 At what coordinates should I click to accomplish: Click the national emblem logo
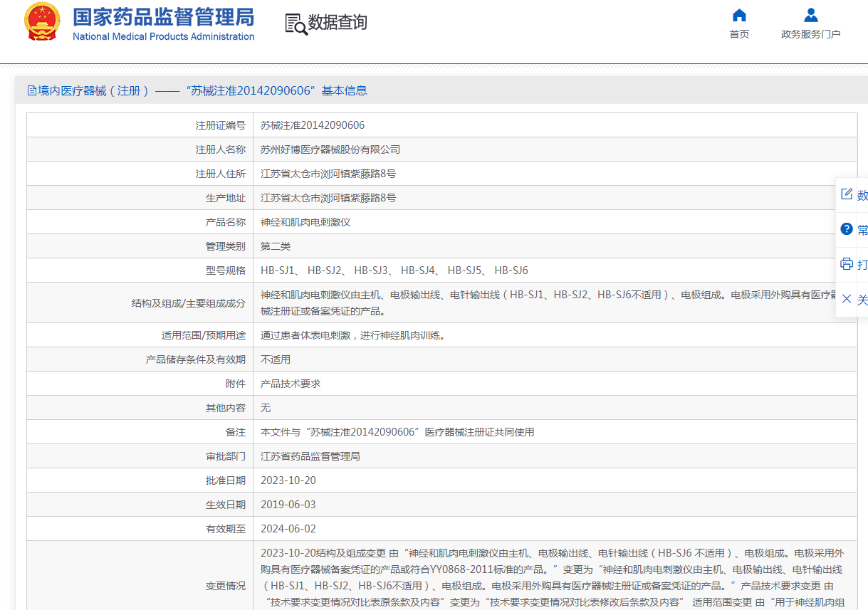[43, 22]
